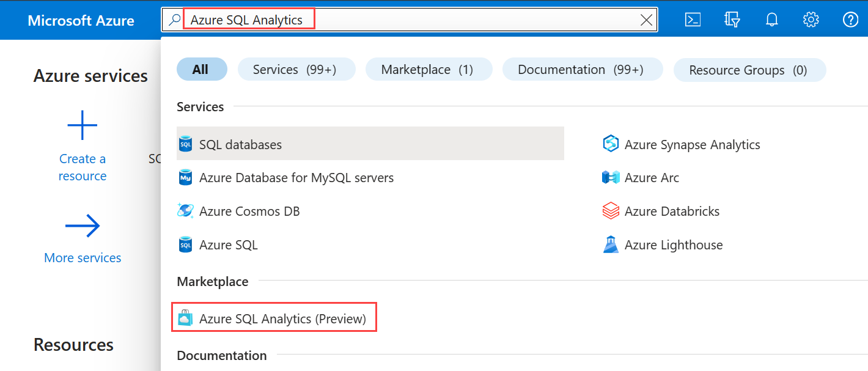Screen dimensions: 868x371
Task: Open the portal Settings gear
Action: 811,20
